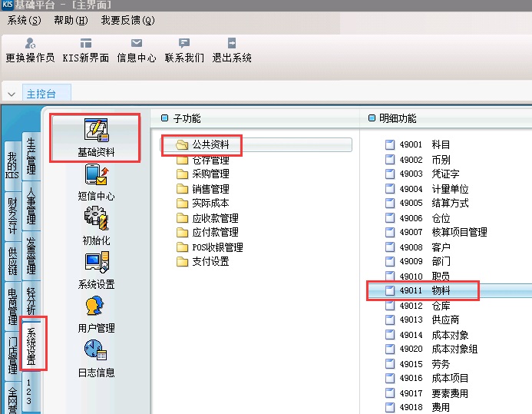Image resolution: width=532 pixels, height=414 pixels.
Task: Open the POS收银管理 folder
Action: 210,247
